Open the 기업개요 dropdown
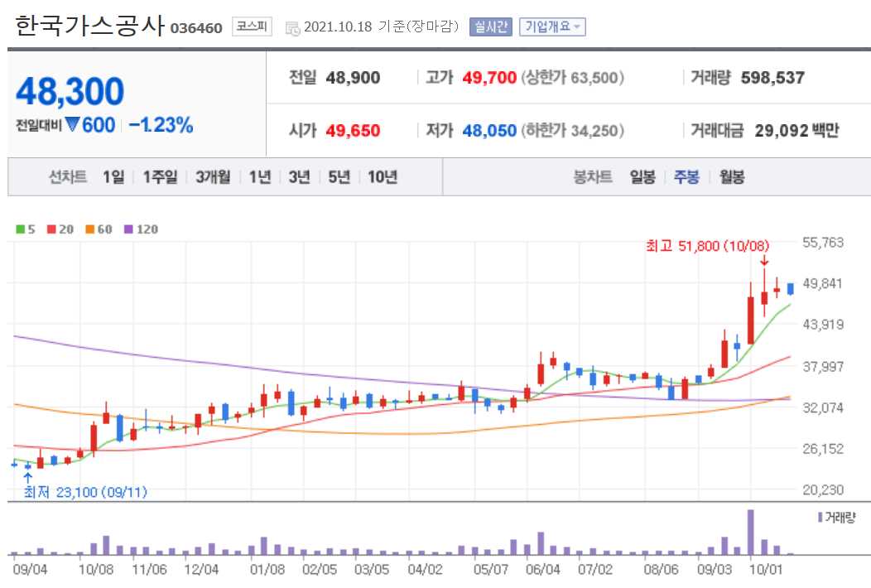The height and width of the screenshot is (588, 871). pos(552,27)
